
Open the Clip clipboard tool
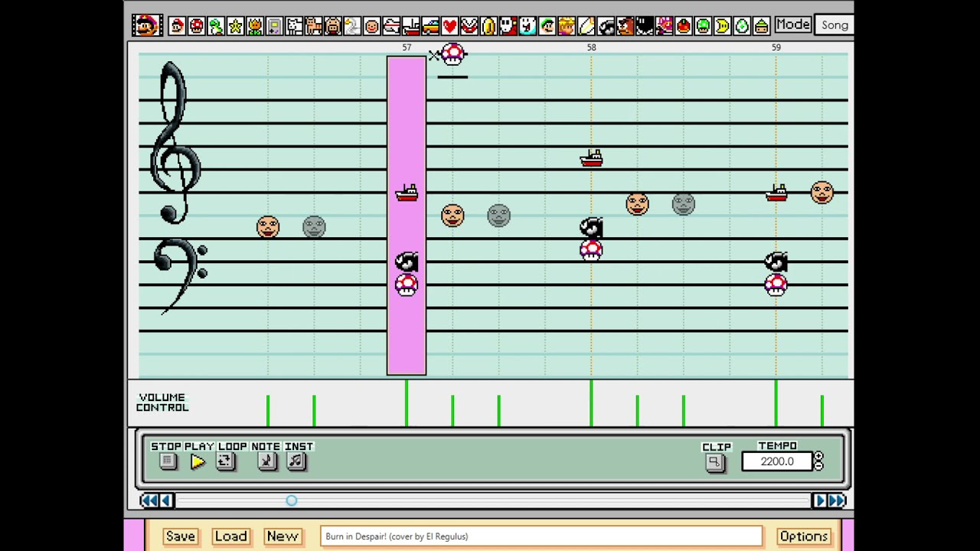coord(715,462)
